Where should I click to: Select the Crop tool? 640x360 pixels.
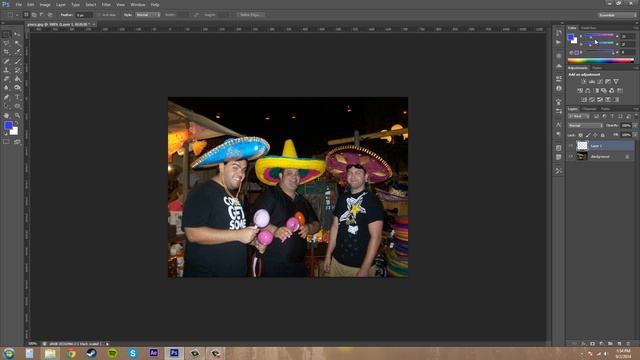(x=6, y=52)
